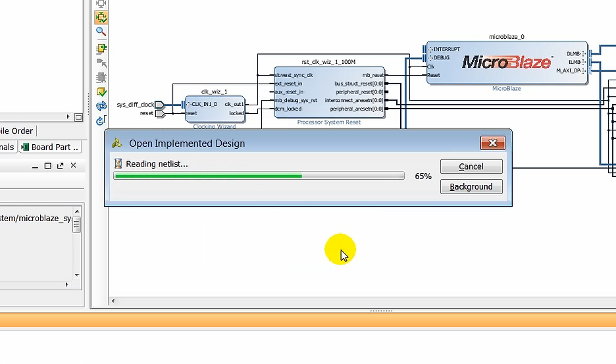Close the lower-left panel with the X
This screenshot has width=616, height=364.
click(73, 166)
